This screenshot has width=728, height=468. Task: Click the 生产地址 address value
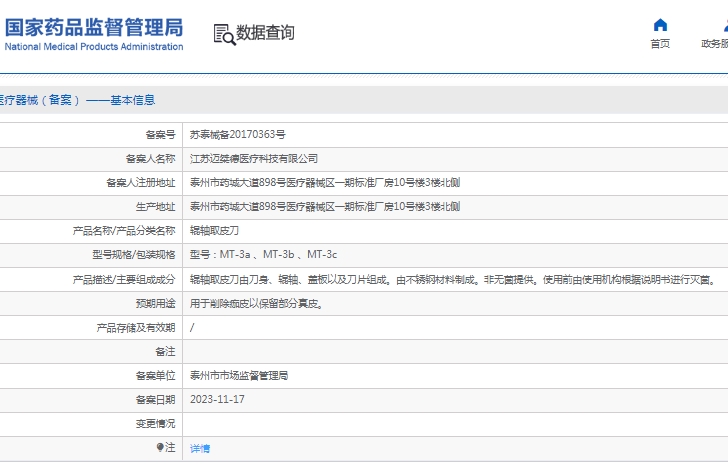(x=325, y=207)
